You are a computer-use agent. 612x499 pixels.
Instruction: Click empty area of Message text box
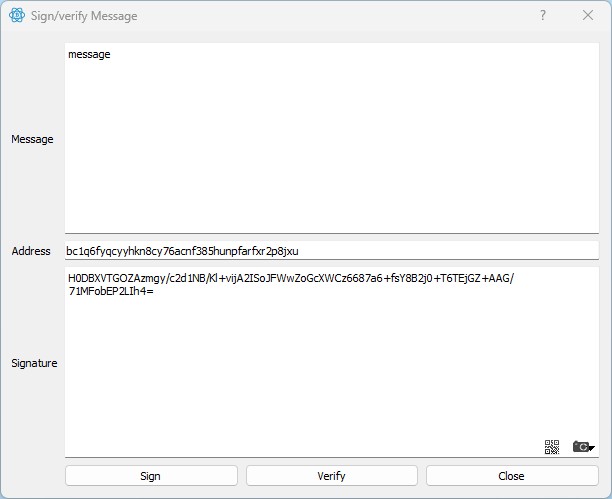(330, 150)
